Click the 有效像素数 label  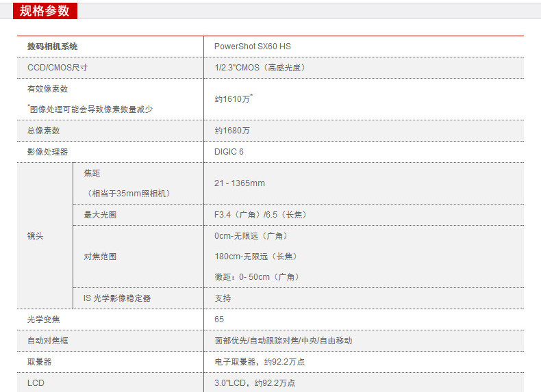click(48, 89)
